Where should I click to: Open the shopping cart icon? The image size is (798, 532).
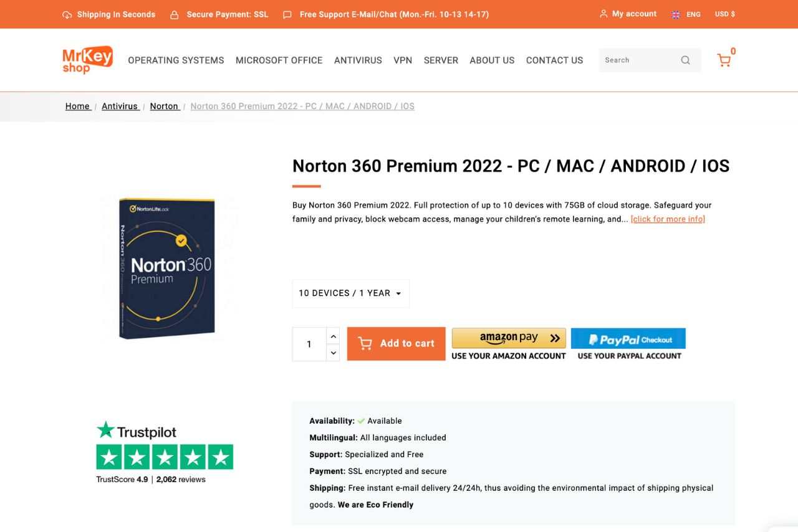point(724,59)
